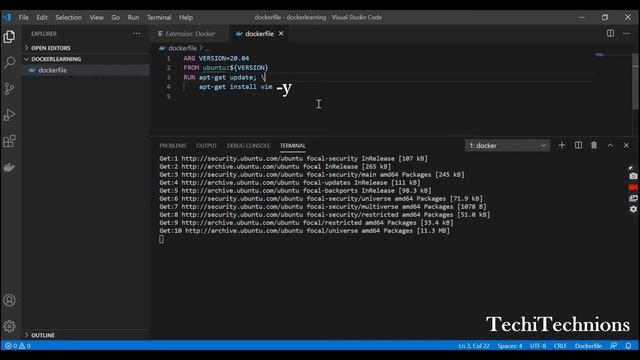Switch to the Extension: Docker tab
The width and height of the screenshot is (640, 360).
pyautogui.click(x=190, y=33)
